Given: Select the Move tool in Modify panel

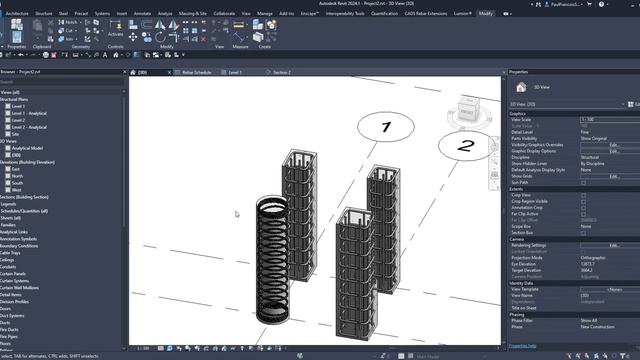Looking at the screenshot, I should click(133, 38).
